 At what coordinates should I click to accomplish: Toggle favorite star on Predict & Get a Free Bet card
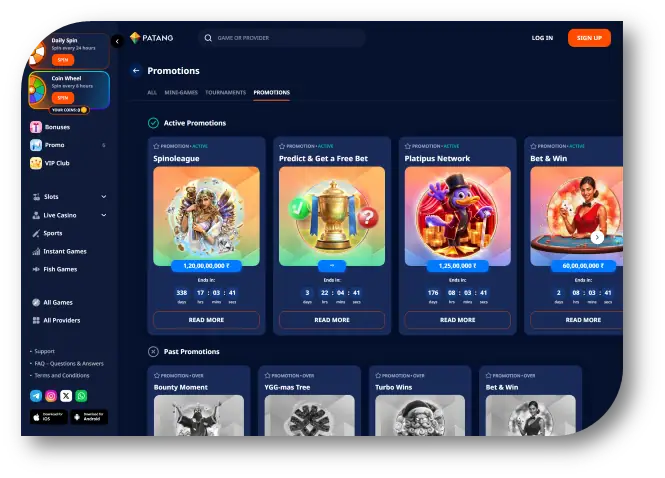[x=282, y=146]
